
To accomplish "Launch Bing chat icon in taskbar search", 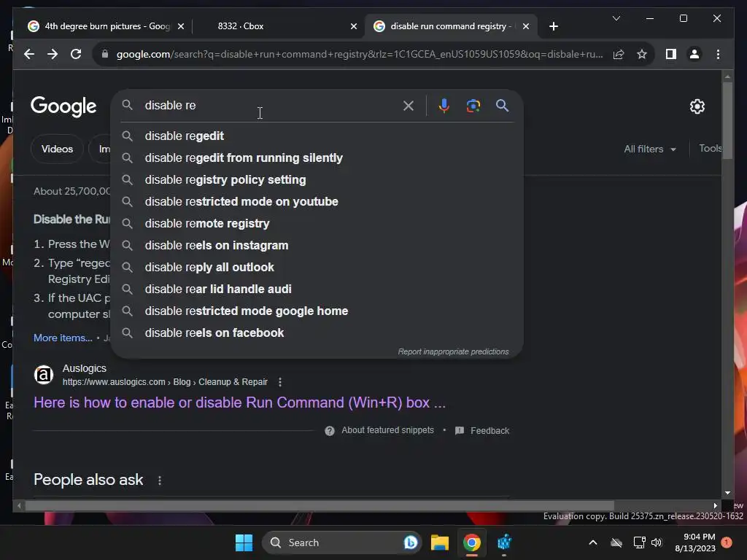I will click(410, 542).
